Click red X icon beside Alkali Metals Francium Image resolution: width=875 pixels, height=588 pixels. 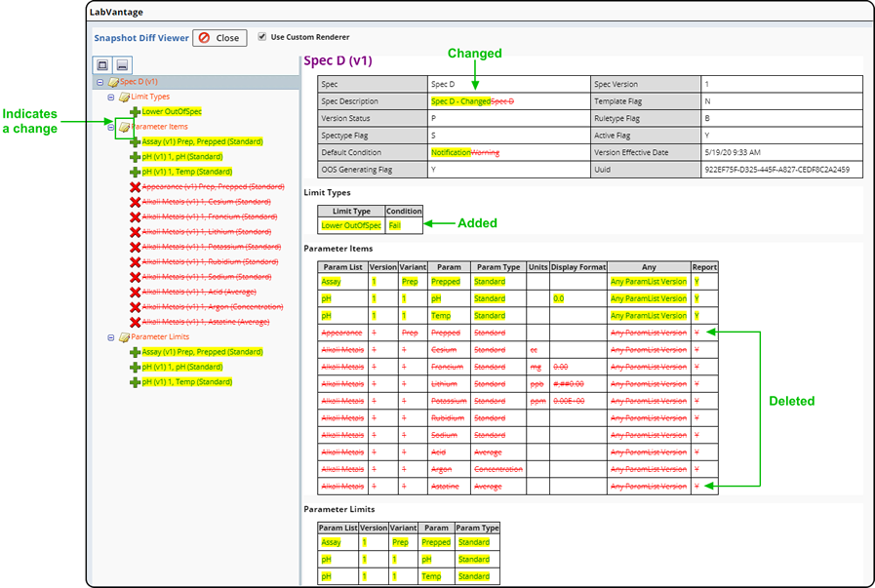point(135,217)
